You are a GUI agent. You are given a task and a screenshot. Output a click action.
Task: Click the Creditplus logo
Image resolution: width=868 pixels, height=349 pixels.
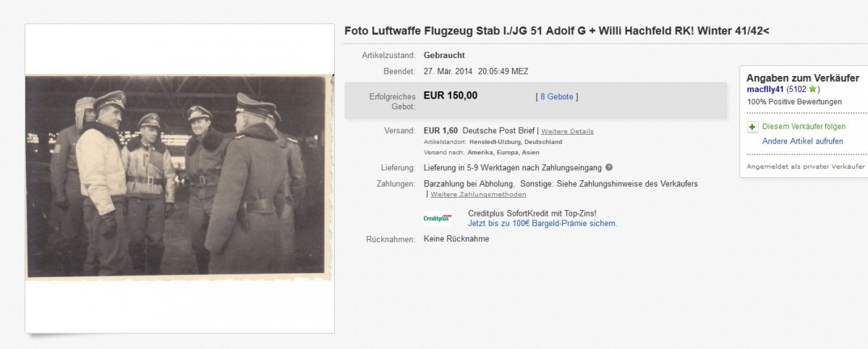[x=437, y=218]
